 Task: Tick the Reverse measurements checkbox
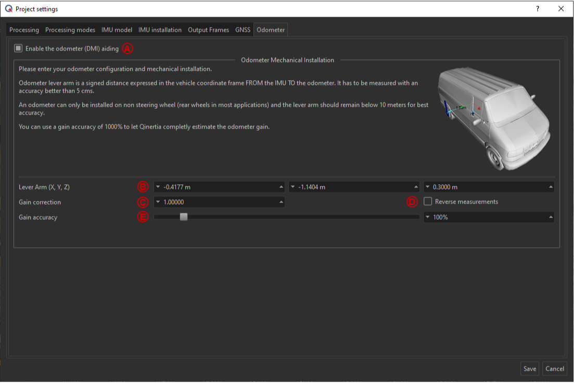(428, 201)
